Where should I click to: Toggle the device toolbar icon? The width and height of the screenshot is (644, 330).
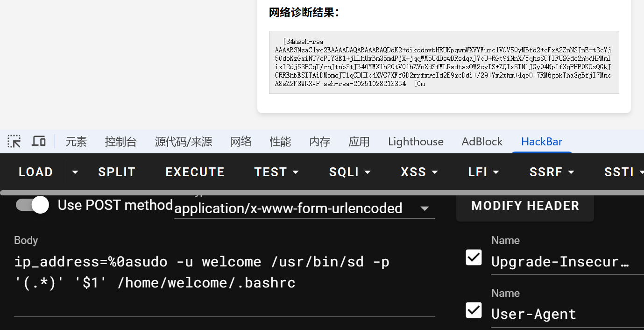[39, 142]
